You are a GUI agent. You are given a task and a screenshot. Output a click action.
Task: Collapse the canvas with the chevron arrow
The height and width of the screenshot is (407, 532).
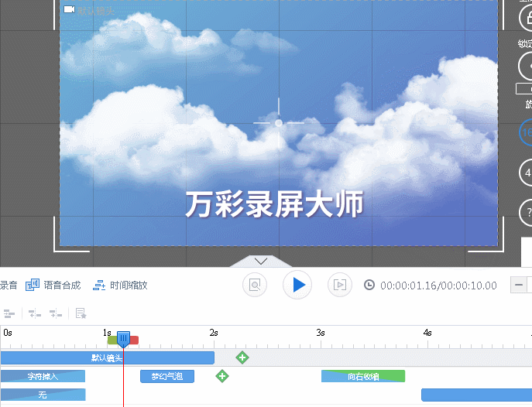coord(260,261)
